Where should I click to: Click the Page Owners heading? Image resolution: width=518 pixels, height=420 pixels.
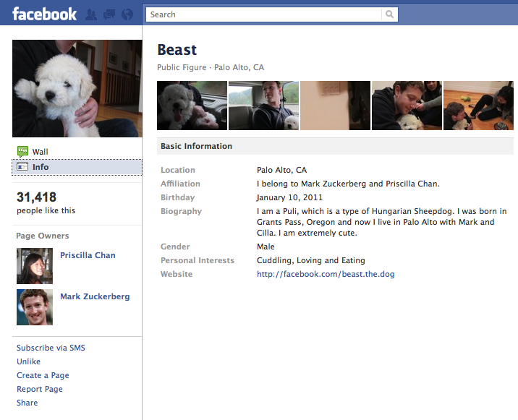[x=43, y=236]
